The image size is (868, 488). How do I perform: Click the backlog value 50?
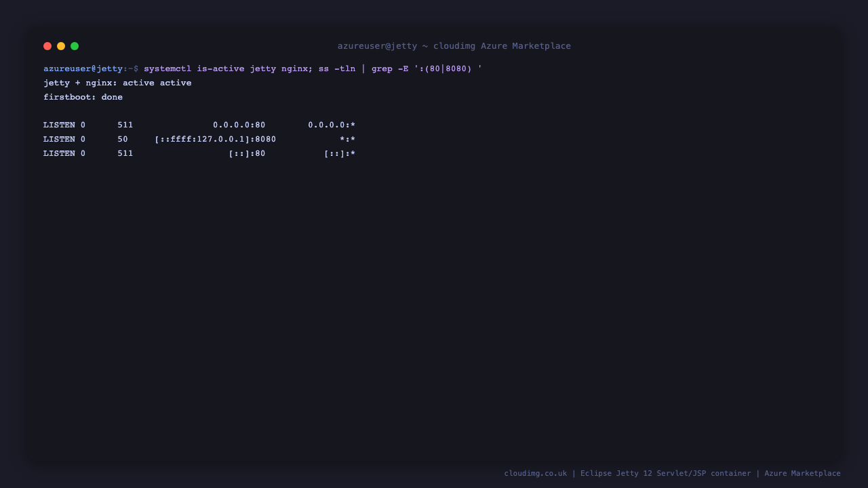coord(123,140)
